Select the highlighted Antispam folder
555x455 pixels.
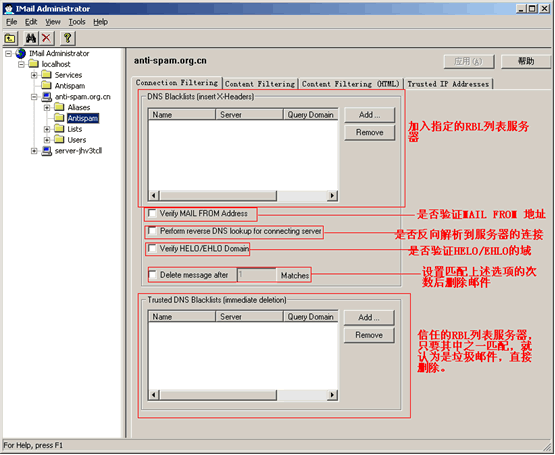point(83,118)
